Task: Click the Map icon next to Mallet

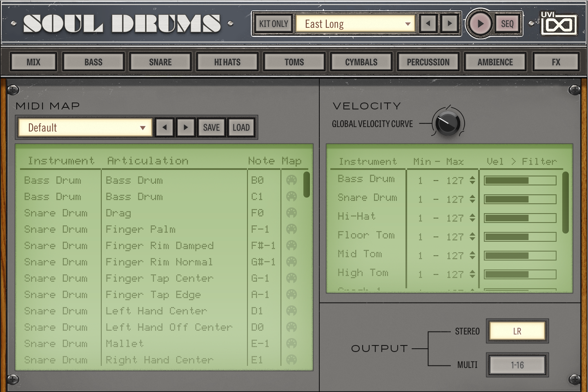Action: coord(291,343)
